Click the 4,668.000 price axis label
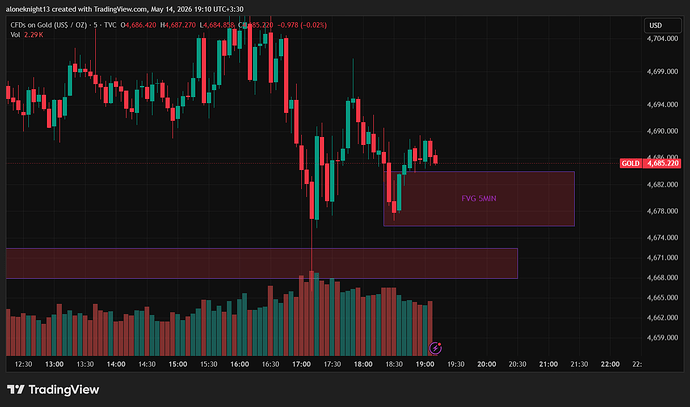690x407 pixels. coord(662,277)
